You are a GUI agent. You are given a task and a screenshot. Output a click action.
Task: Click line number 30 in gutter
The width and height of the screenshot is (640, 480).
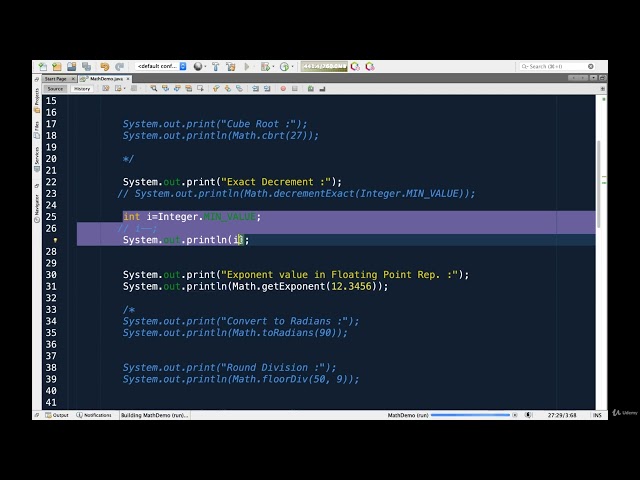point(51,275)
